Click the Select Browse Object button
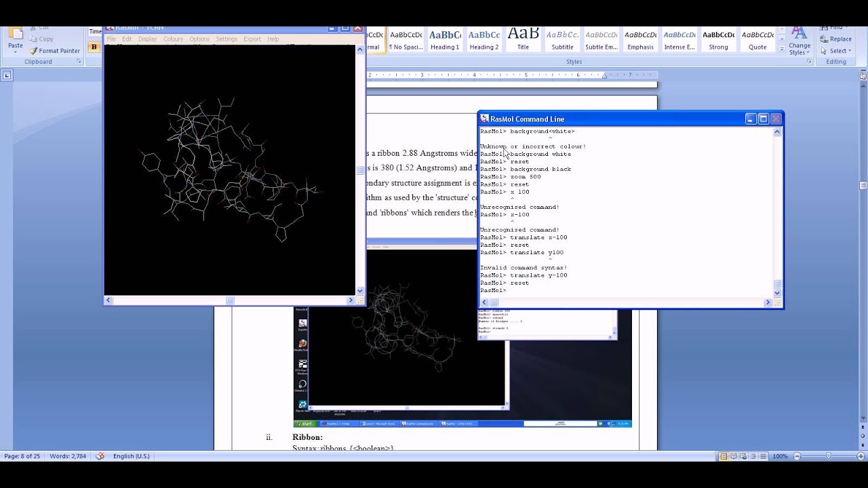 point(863,437)
